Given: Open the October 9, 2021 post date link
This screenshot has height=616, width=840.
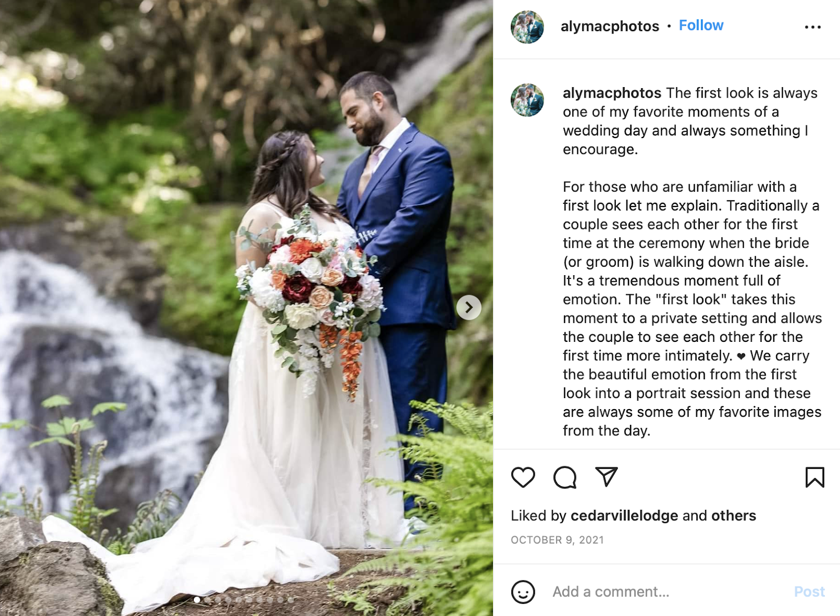Looking at the screenshot, I should (x=557, y=540).
